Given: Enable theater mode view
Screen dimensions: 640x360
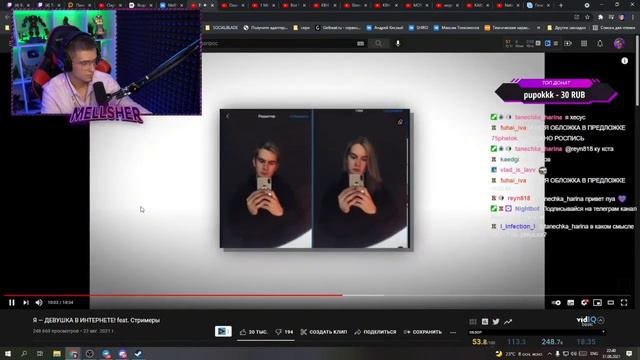Looking at the screenshot, I should click(611, 302).
